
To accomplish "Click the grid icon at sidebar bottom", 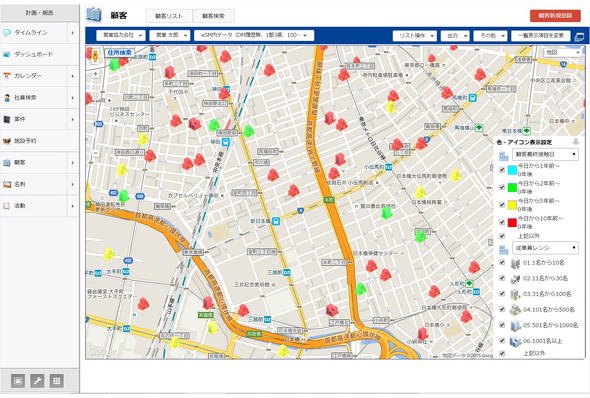I will click(57, 381).
